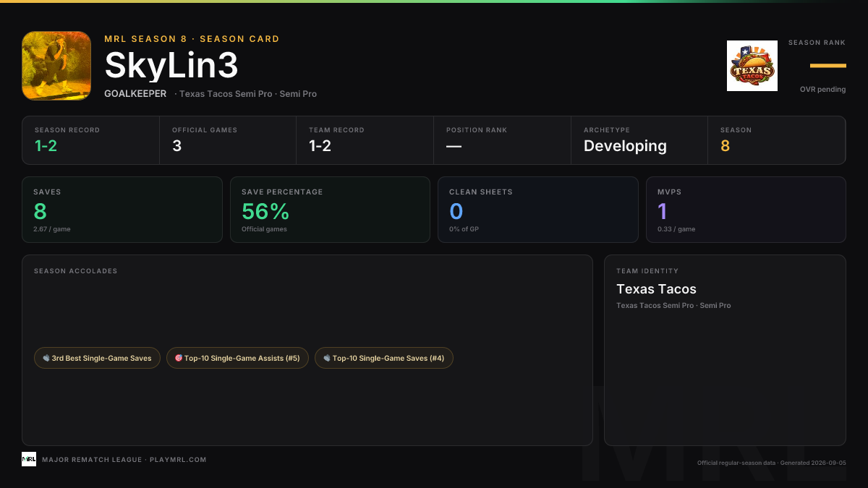This screenshot has width=868, height=488.
Task: Select the Top-10 Single-Game Saves (#4) badge
Action: tap(384, 358)
